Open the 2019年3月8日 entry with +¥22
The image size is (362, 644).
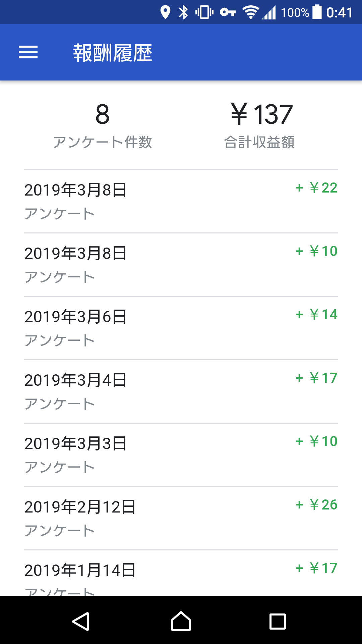click(181, 201)
